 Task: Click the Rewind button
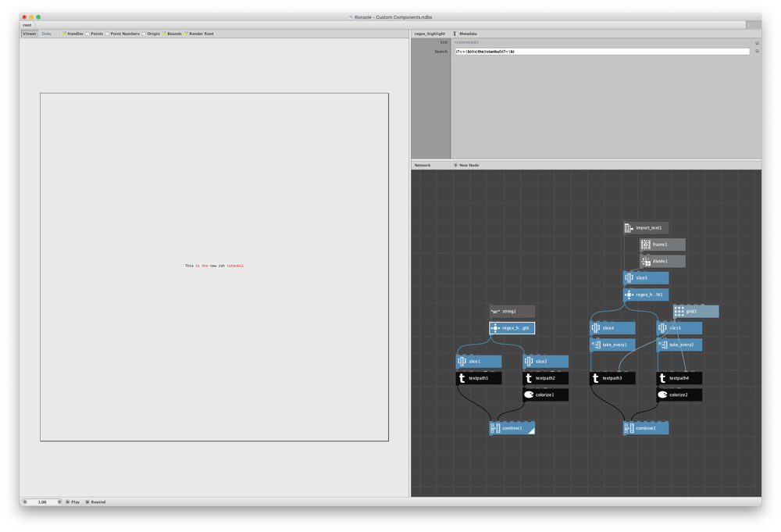95,502
